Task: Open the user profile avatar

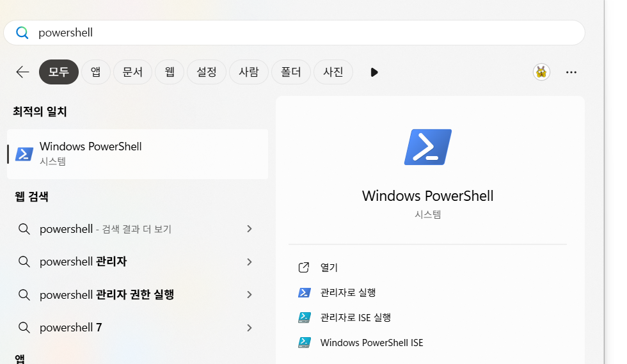Action: tap(541, 72)
